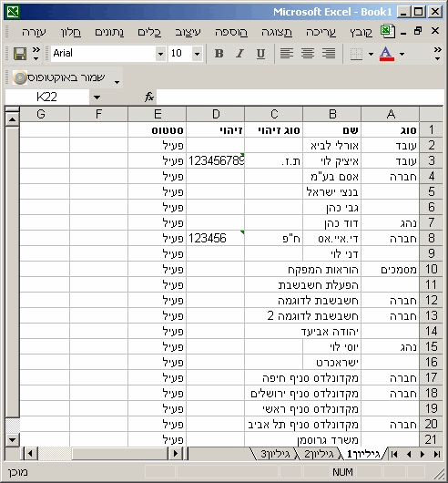
Task: Click in the formula bar
Action: pyautogui.click(x=300, y=98)
